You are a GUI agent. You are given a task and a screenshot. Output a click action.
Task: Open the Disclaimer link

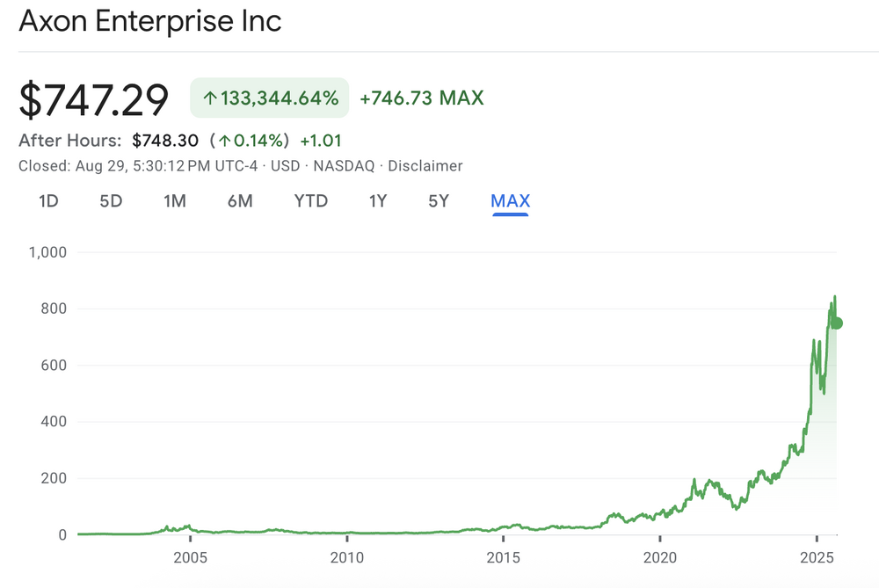tap(425, 166)
